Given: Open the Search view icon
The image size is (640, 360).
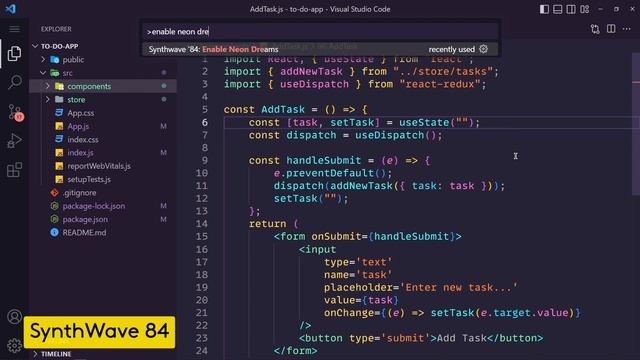Looking at the screenshot, I should pyautogui.click(x=14, y=82).
